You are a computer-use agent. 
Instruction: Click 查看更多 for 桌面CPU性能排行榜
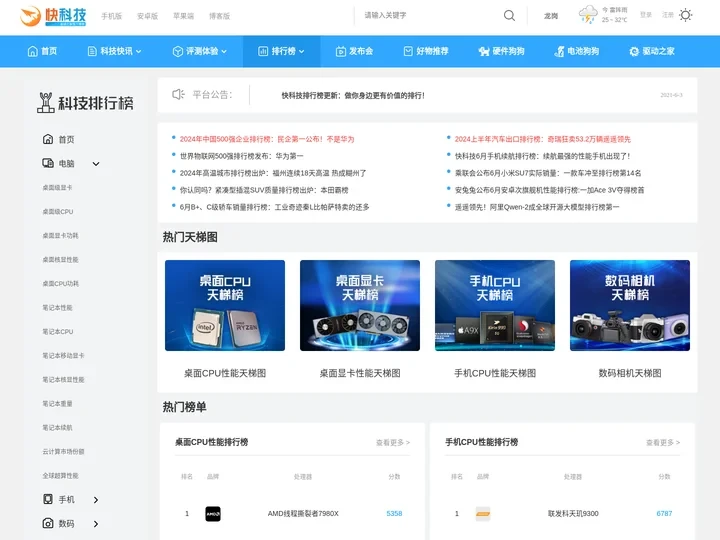click(x=393, y=442)
